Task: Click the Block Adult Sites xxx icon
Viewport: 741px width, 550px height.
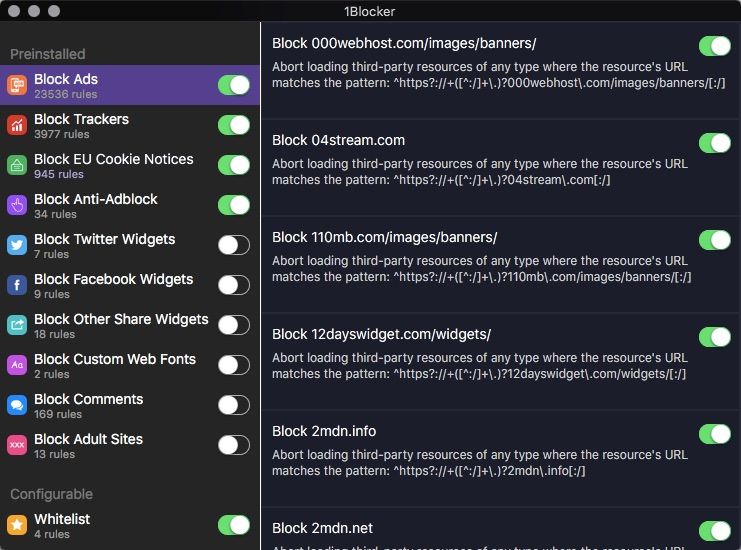Action: coord(17,445)
